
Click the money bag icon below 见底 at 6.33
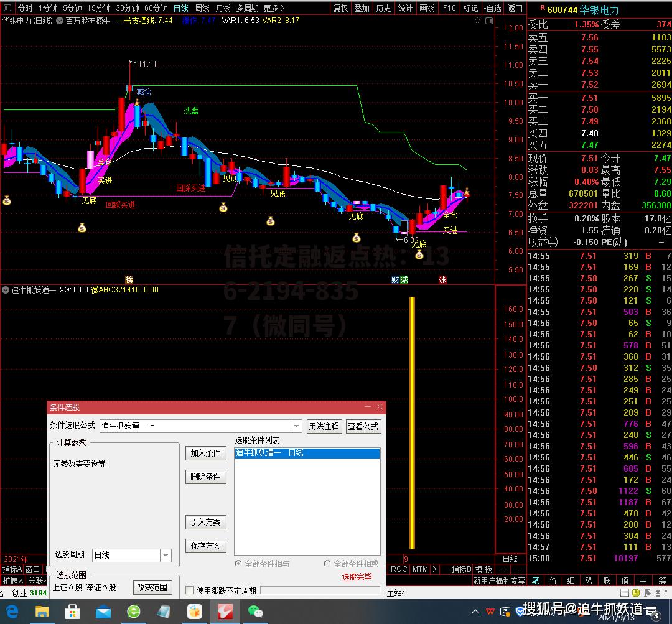(419, 256)
